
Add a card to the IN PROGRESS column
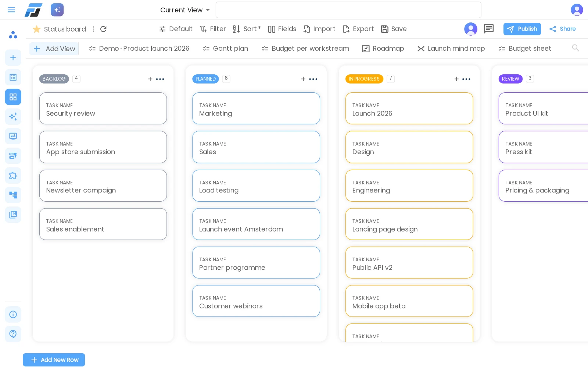click(x=456, y=79)
